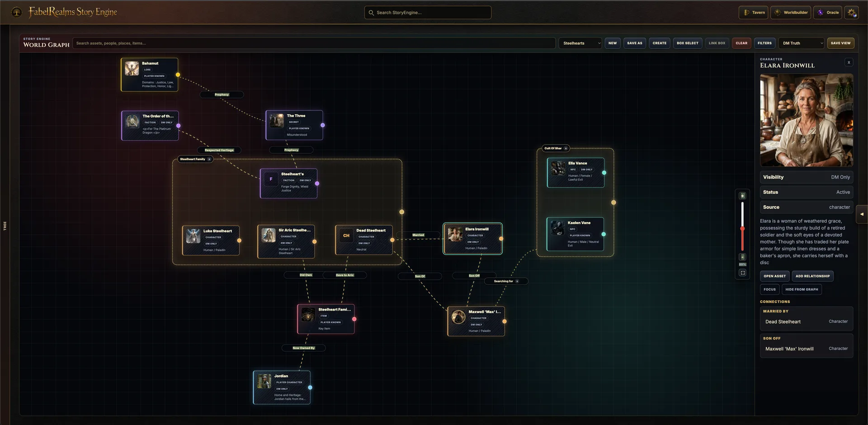This screenshot has width=868, height=425.
Task: Toggle the TREE side tab
Action: 5,226
